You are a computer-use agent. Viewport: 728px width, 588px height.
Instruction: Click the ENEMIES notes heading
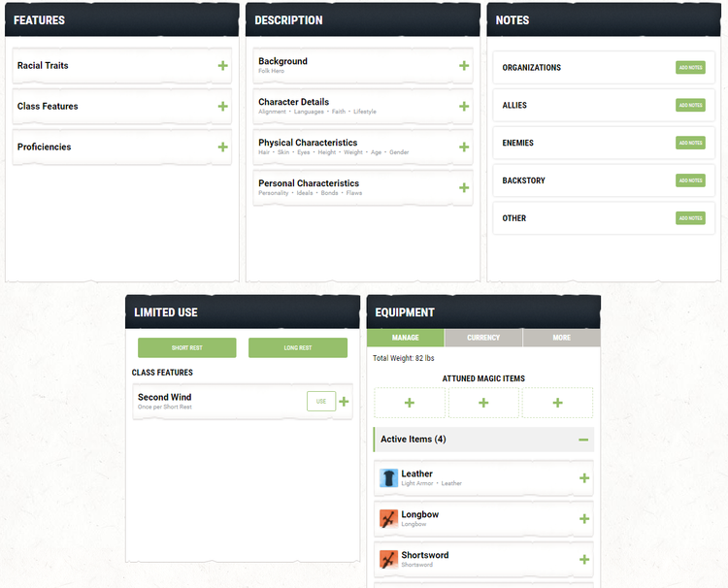click(517, 143)
